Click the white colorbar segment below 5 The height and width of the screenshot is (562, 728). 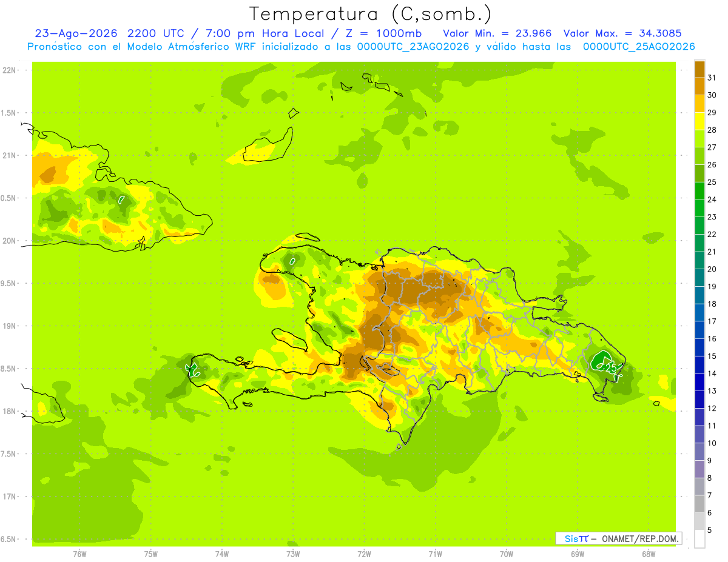click(699, 538)
